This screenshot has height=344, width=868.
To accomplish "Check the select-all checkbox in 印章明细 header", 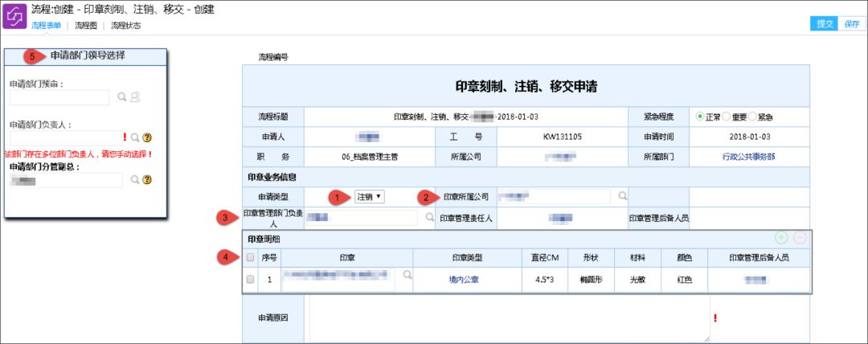I will [250, 257].
